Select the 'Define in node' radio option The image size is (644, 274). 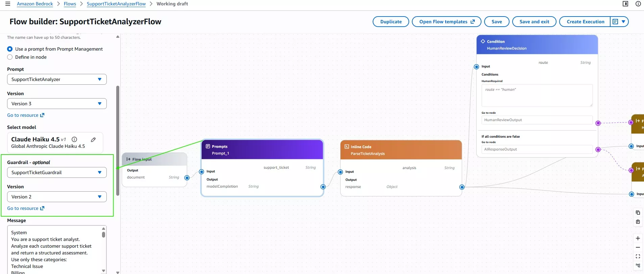pyautogui.click(x=10, y=57)
